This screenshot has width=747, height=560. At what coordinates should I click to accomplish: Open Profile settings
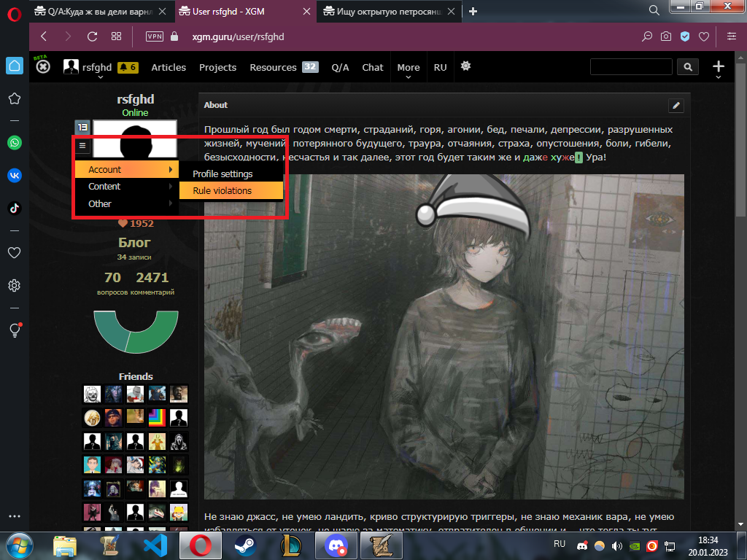[231, 174]
